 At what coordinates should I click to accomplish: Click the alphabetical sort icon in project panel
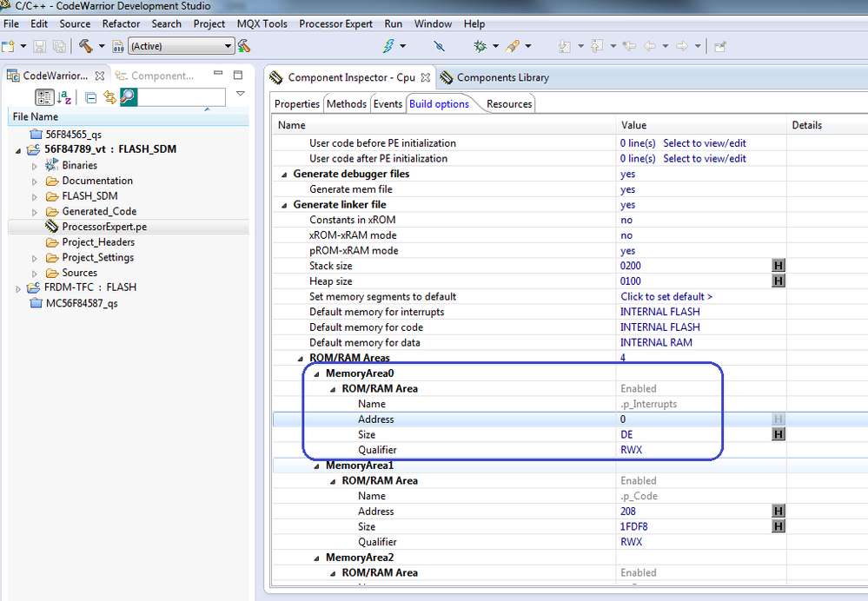[x=65, y=97]
